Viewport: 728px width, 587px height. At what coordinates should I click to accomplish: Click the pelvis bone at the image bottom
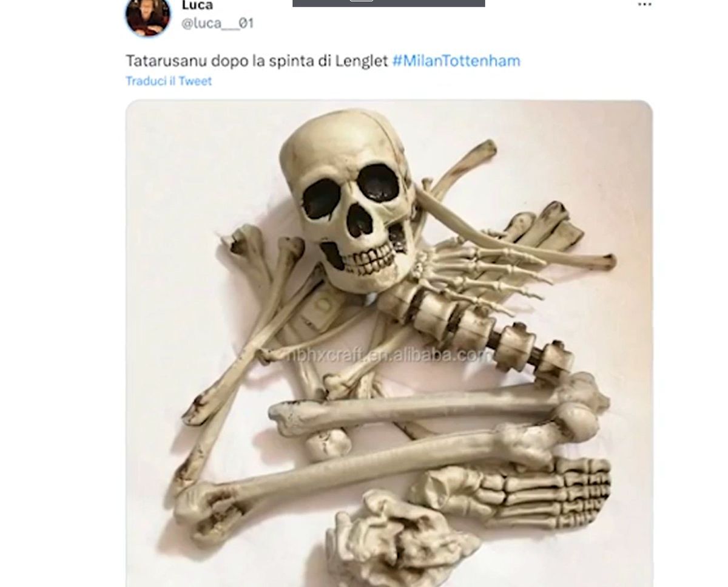pos(400,540)
